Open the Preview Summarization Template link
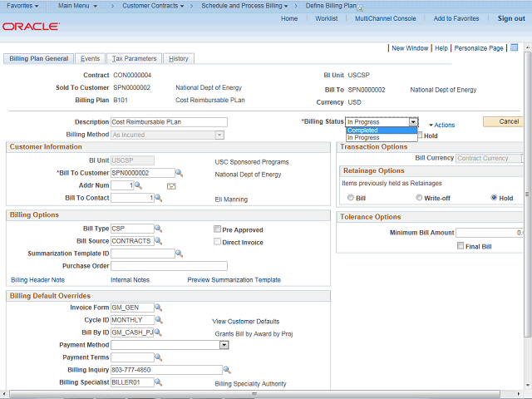The image size is (532, 399). click(234, 280)
